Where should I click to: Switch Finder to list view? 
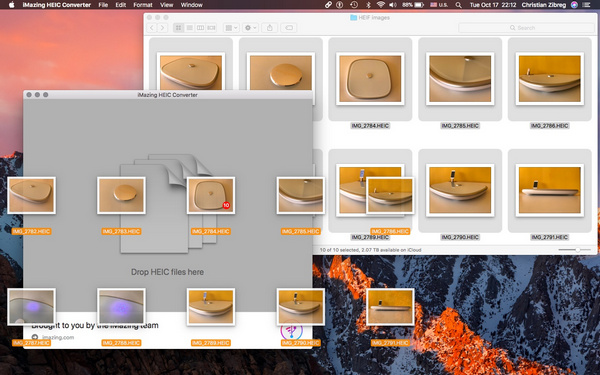[189, 28]
